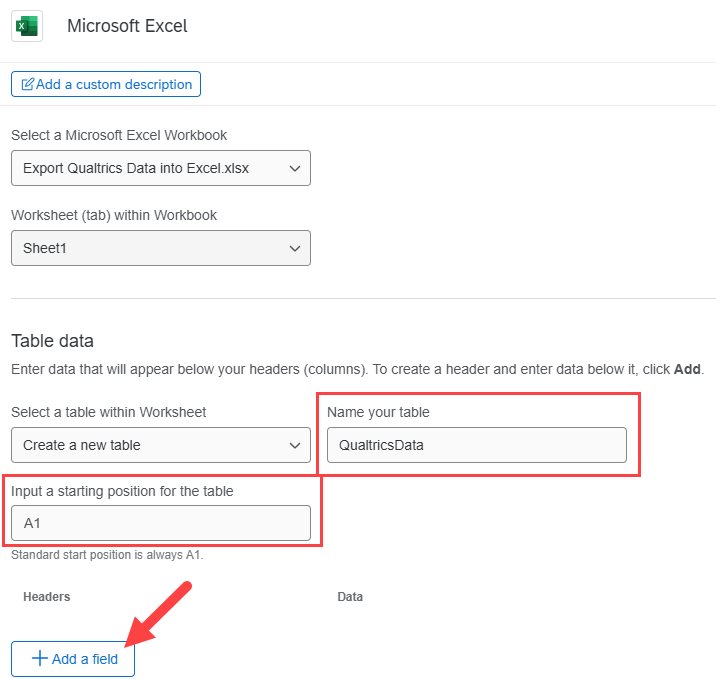Click the Headers column label
This screenshot has height=679, width=716.
click(47, 597)
